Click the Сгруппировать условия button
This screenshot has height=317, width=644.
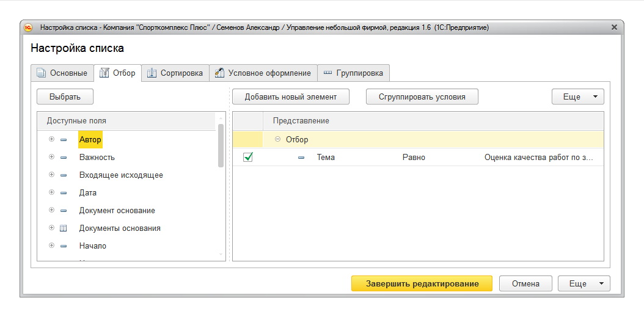422,97
